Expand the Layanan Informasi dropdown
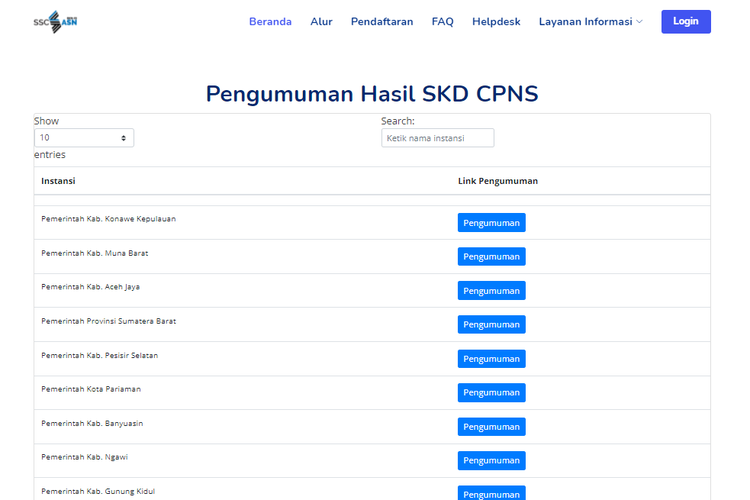750x500 pixels. (590, 21)
